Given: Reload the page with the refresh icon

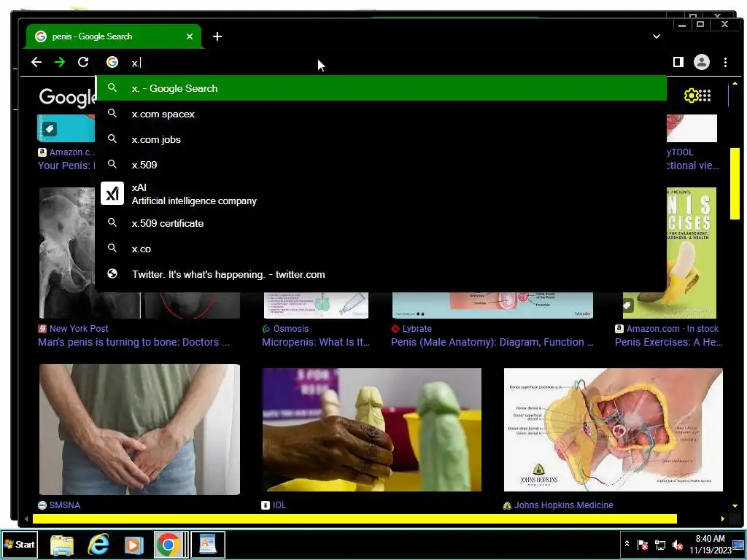Looking at the screenshot, I should click(x=83, y=62).
